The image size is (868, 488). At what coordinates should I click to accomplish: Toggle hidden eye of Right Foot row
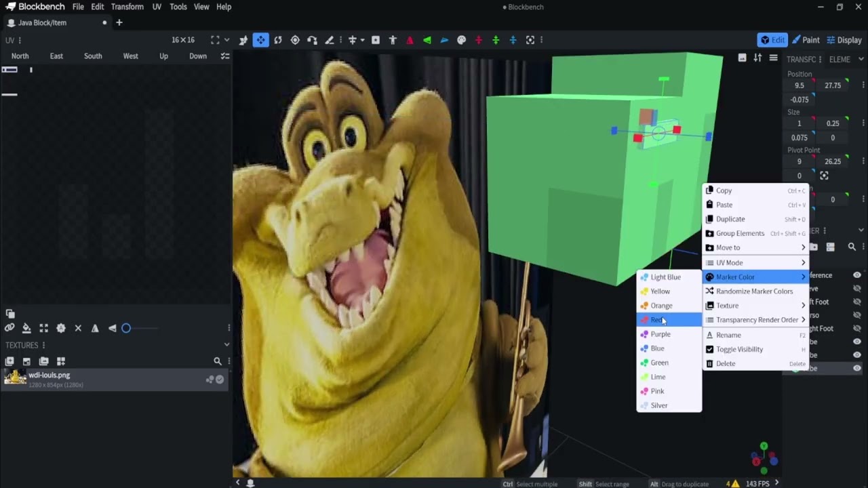click(x=857, y=329)
